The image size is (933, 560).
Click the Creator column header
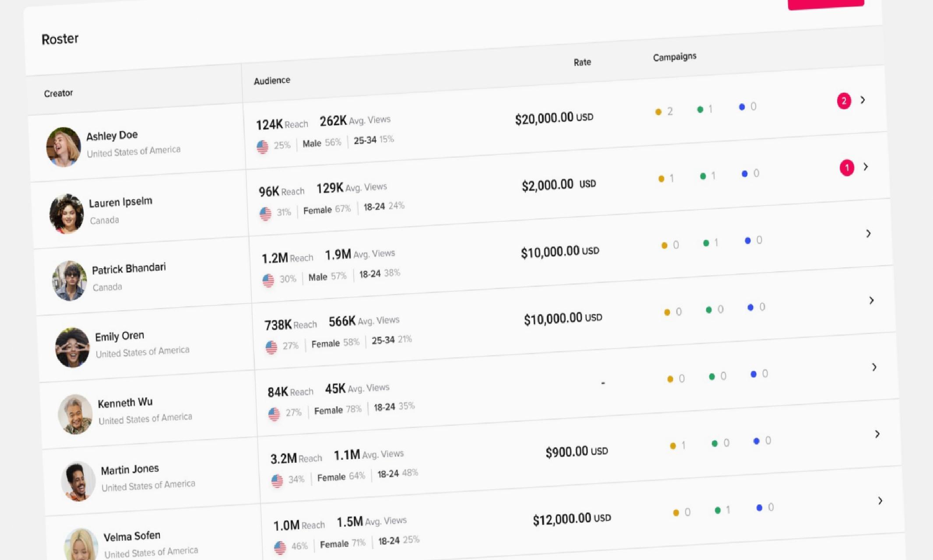(x=58, y=93)
